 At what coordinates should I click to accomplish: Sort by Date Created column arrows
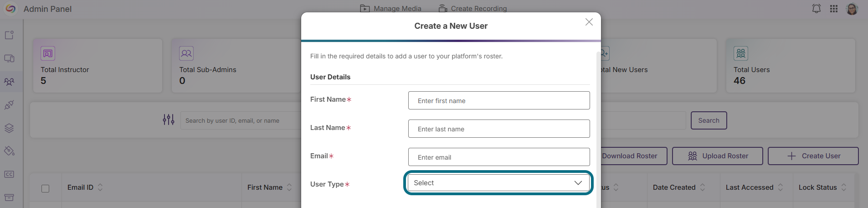[x=703, y=187]
